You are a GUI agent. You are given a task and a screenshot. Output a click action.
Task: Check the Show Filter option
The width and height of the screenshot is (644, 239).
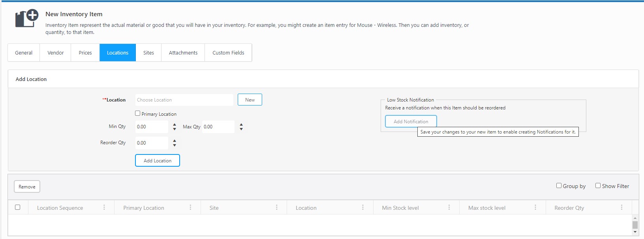click(598, 186)
